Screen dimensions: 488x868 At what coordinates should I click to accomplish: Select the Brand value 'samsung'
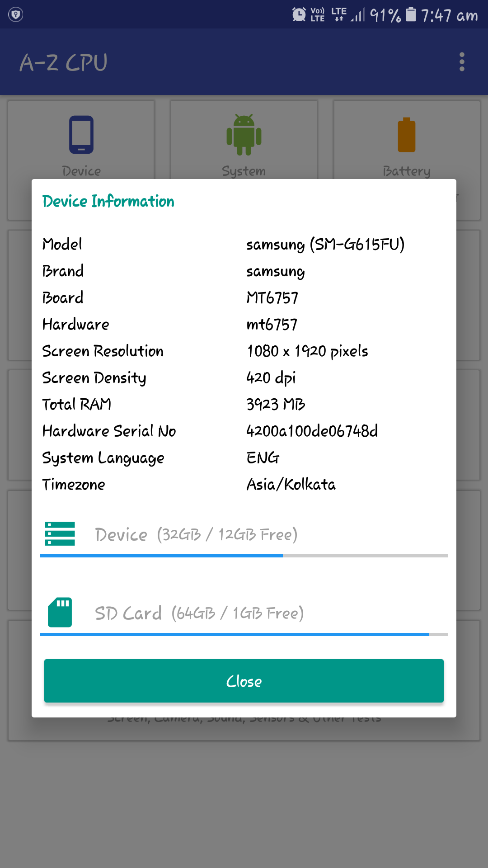point(276,271)
